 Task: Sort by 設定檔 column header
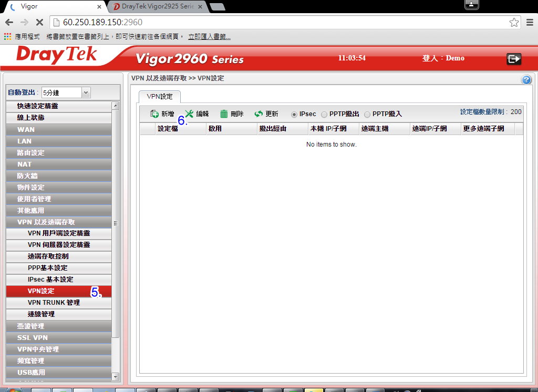coord(181,129)
